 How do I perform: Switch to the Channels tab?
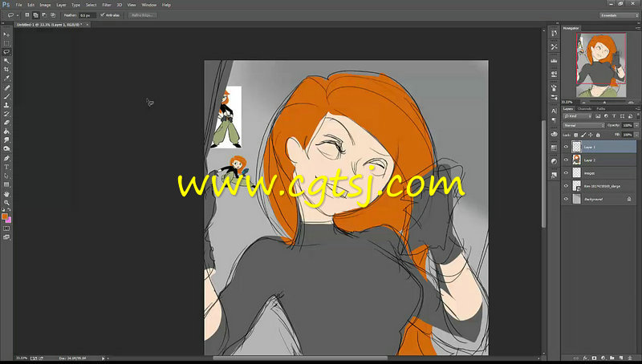click(x=584, y=109)
